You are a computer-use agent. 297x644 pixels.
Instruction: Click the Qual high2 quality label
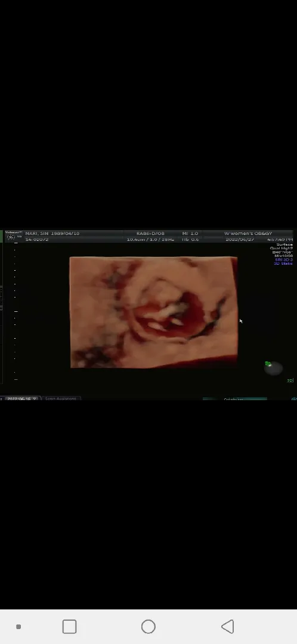[281, 249]
